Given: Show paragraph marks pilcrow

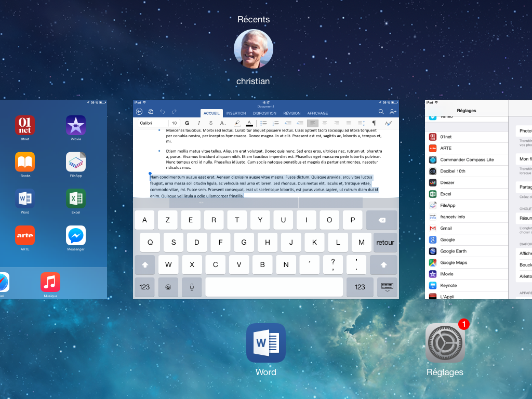Looking at the screenshot, I should tap(374, 123).
